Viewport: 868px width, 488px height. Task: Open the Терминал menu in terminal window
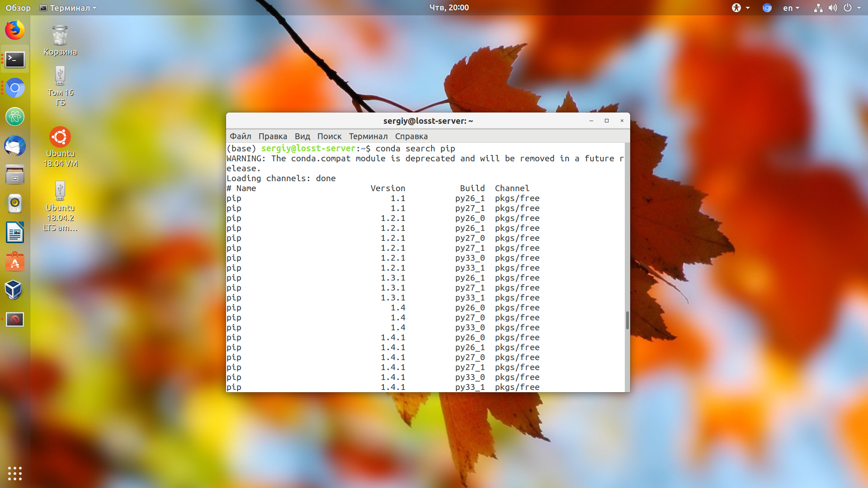tap(368, 136)
